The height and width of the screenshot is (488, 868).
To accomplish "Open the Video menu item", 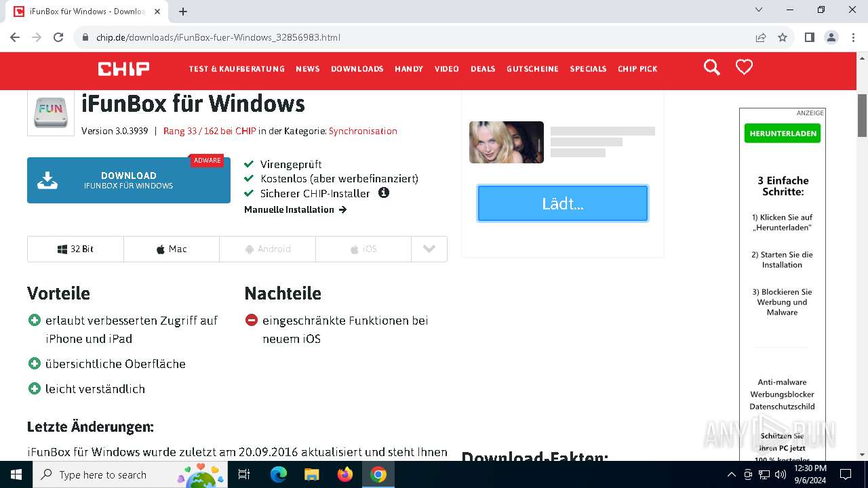I will click(x=447, y=69).
